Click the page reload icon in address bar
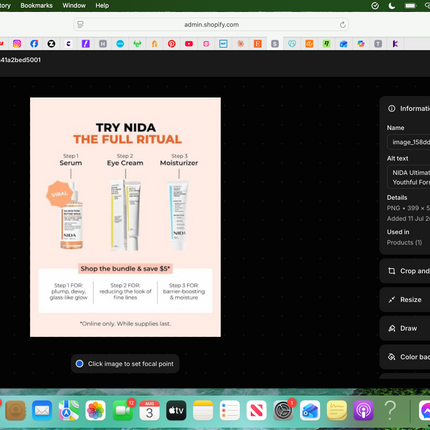The width and height of the screenshot is (430, 430). click(x=342, y=25)
